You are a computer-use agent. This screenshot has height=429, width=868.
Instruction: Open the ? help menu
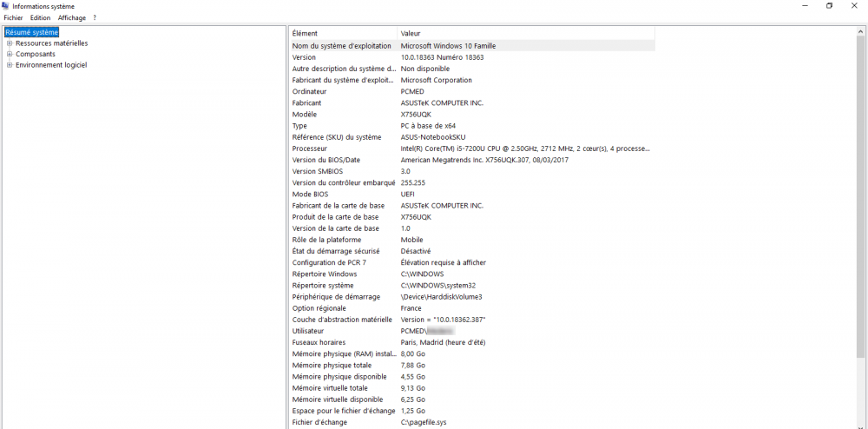point(95,17)
